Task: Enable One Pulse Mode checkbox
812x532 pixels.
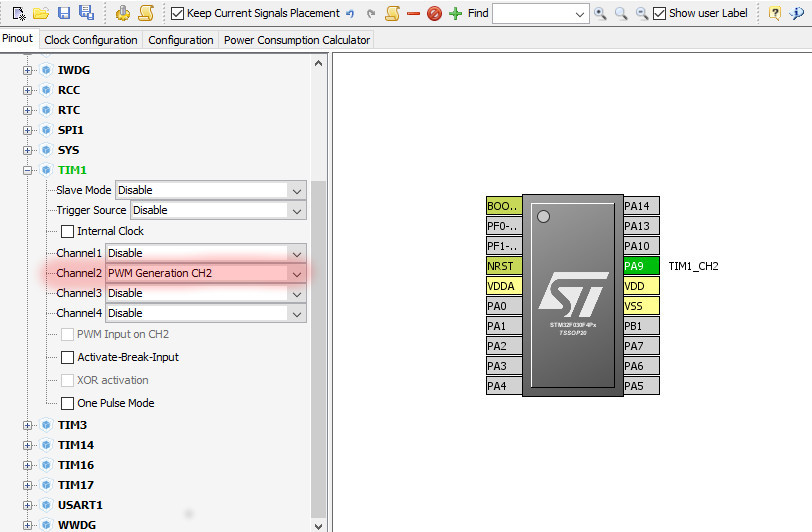Action: [x=67, y=403]
